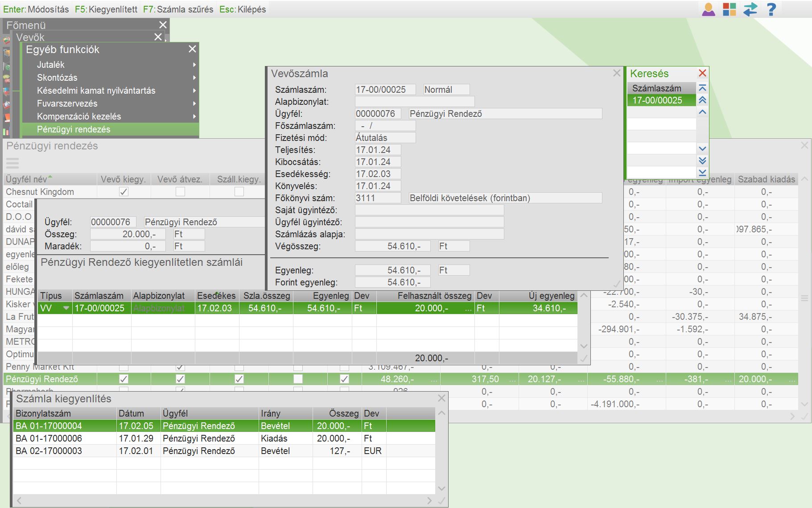This screenshot has height=508, width=812.
Task: Open hamburger menu in Pénzügyi rendezés window
Action: [12, 163]
